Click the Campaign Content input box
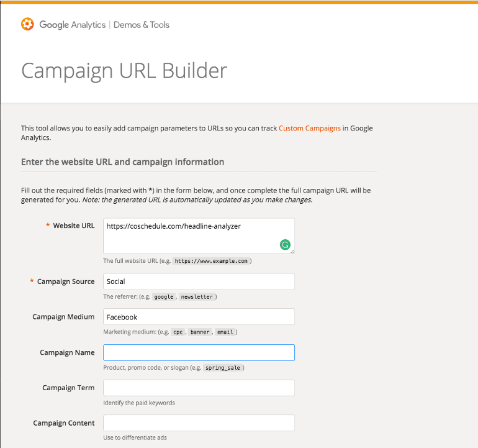The height and width of the screenshot is (448, 478). [199, 423]
